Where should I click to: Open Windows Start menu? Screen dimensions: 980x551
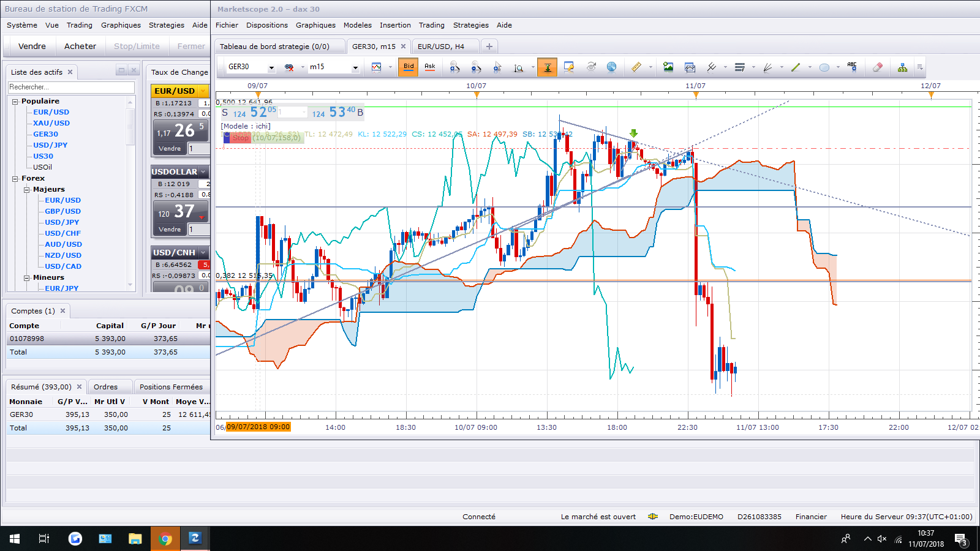coord(15,539)
